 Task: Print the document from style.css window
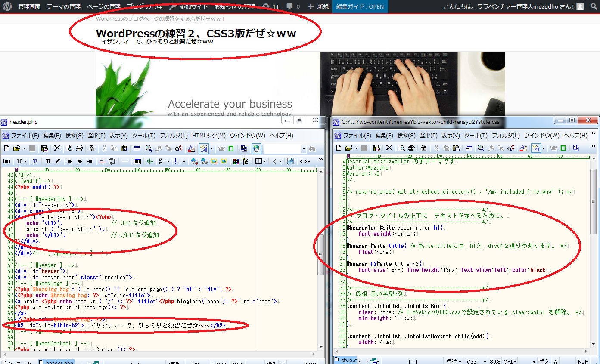[411, 148]
